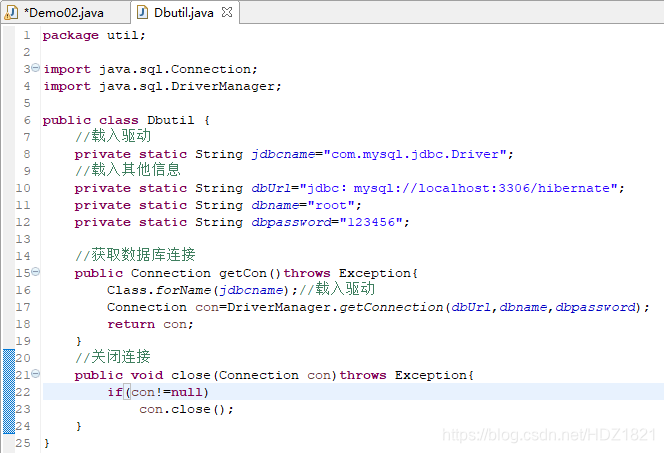Click the 'dbpassword' field declaration on line 12
Screen dimensions: 664x453
pyautogui.click(x=291, y=222)
